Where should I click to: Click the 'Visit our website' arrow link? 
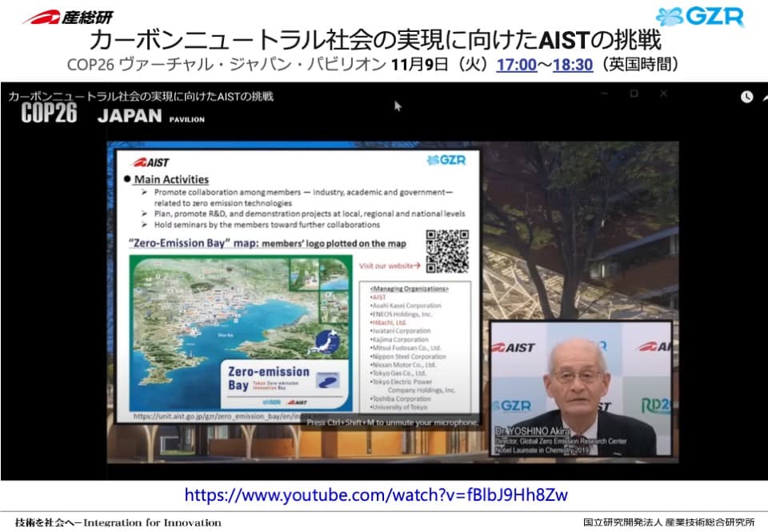click(x=390, y=265)
